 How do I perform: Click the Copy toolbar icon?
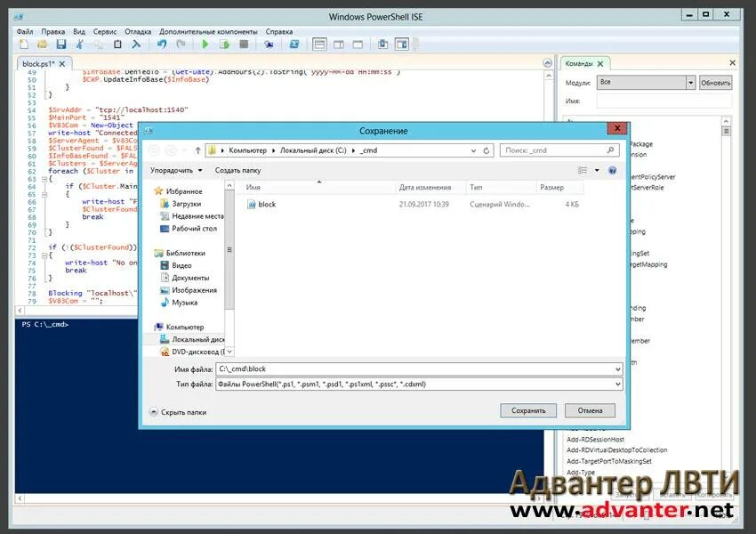99,44
